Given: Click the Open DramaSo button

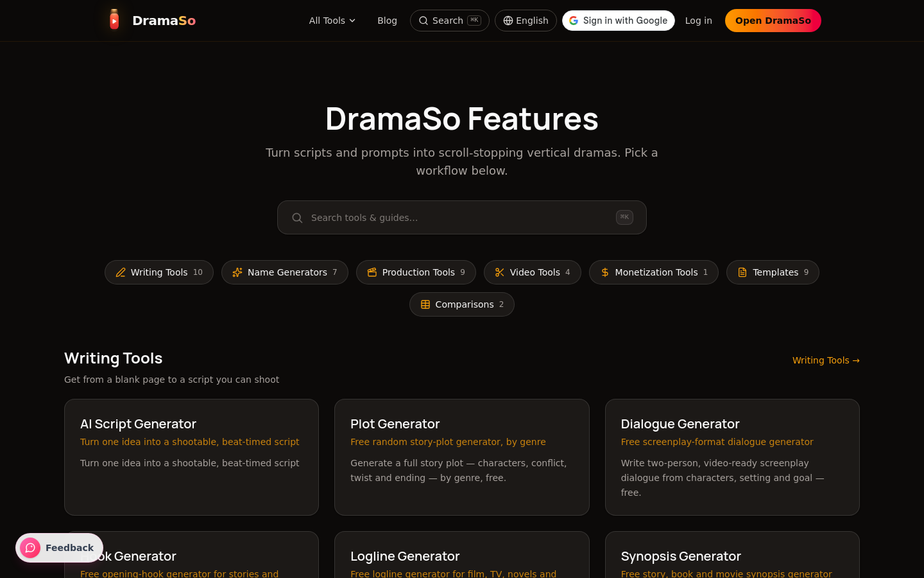Looking at the screenshot, I should 773,21.
